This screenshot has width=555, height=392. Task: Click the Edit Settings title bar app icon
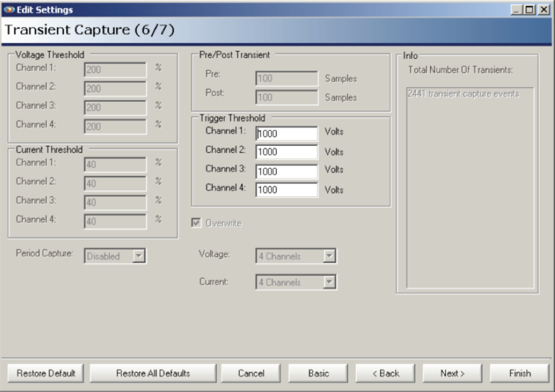click(9, 10)
